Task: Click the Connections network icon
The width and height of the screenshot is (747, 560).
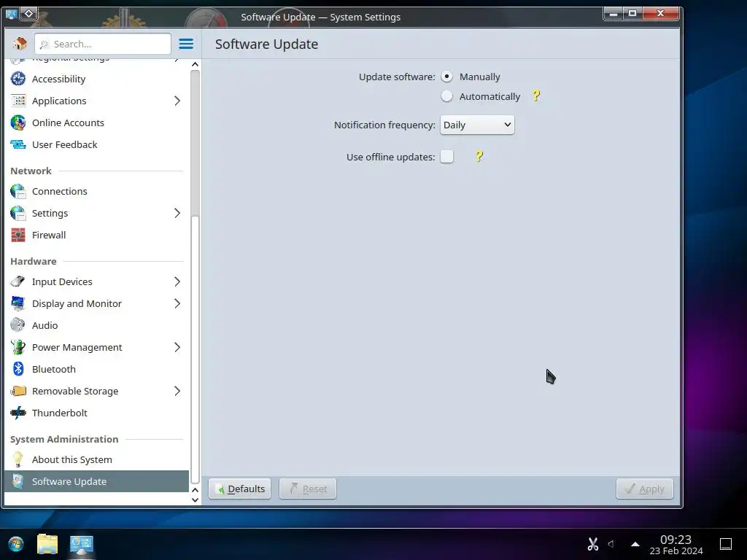Action: [x=18, y=192]
